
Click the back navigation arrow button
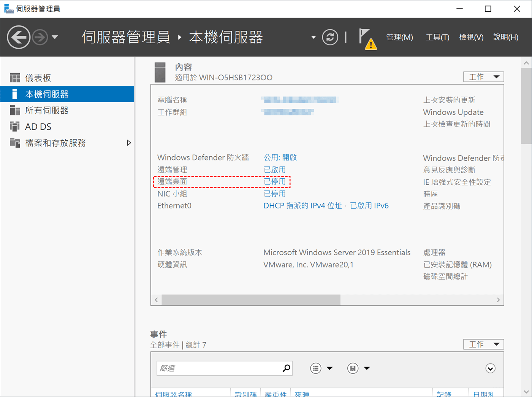[18, 37]
